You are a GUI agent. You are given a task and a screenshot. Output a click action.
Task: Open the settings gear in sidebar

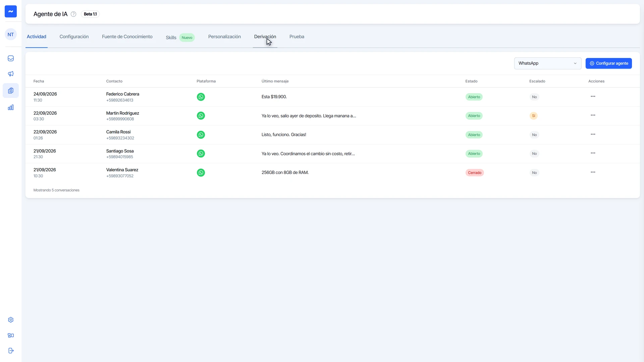(x=11, y=320)
